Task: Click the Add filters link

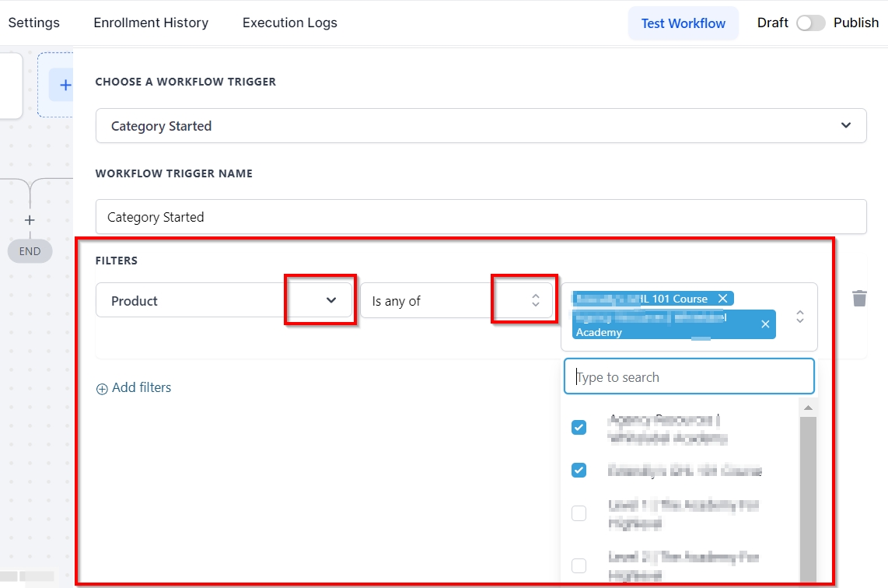Action: pyautogui.click(x=134, y=387)
